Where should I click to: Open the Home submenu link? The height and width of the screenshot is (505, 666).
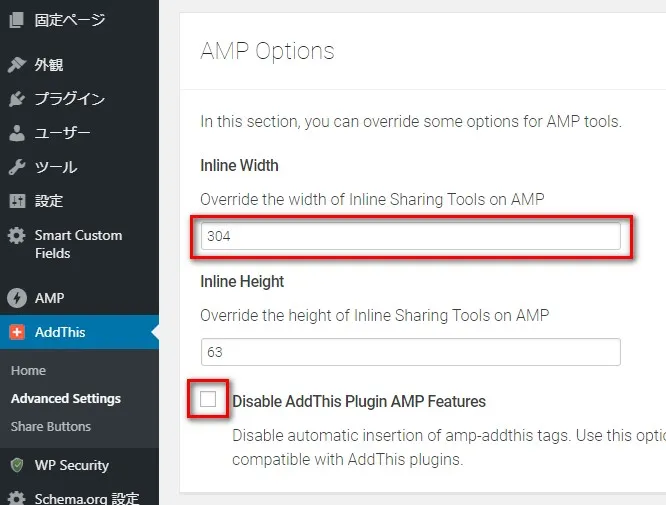pyautogui.click(x=28, y=370)
